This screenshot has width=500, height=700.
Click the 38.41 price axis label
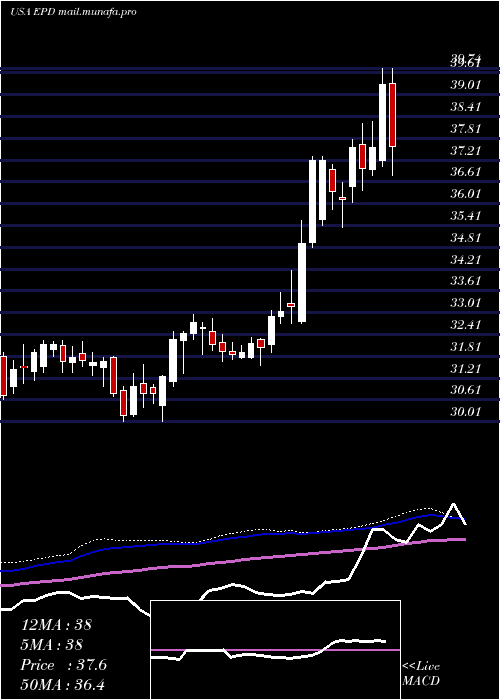pos(465,107)
